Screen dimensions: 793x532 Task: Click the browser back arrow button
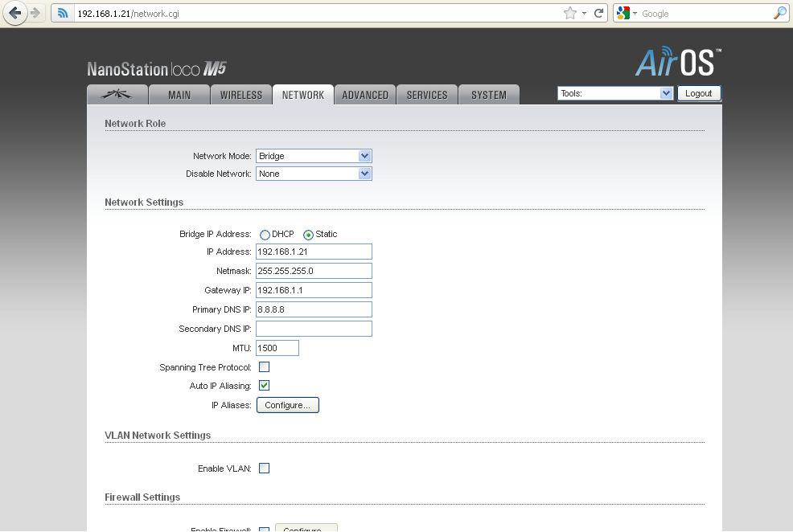[x=14, y=13]
